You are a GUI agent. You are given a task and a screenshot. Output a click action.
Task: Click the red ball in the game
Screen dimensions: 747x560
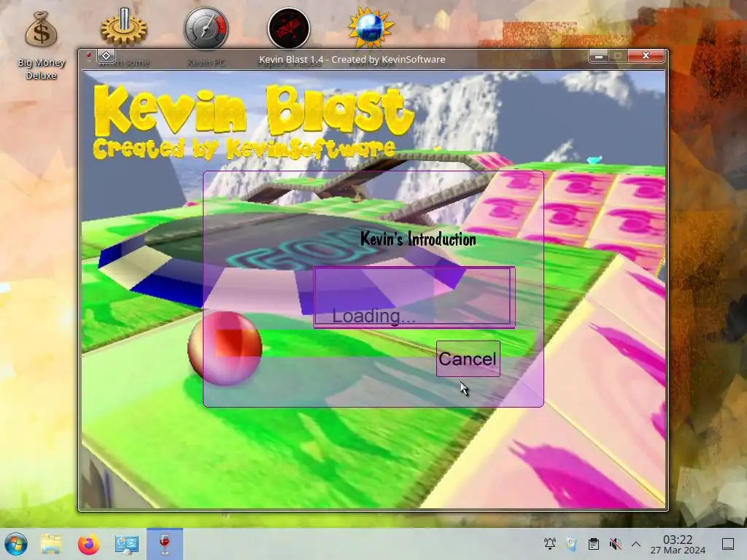(x=225, y=348)
